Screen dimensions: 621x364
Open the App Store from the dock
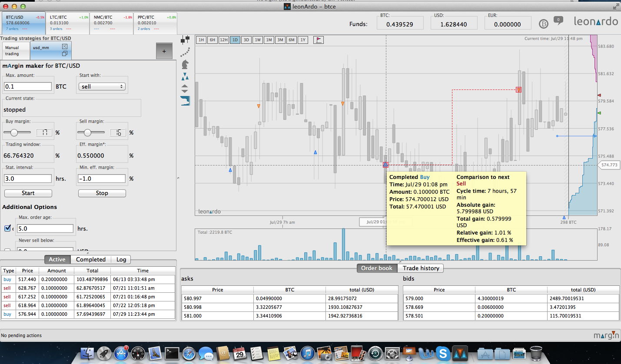pos(121,353)
